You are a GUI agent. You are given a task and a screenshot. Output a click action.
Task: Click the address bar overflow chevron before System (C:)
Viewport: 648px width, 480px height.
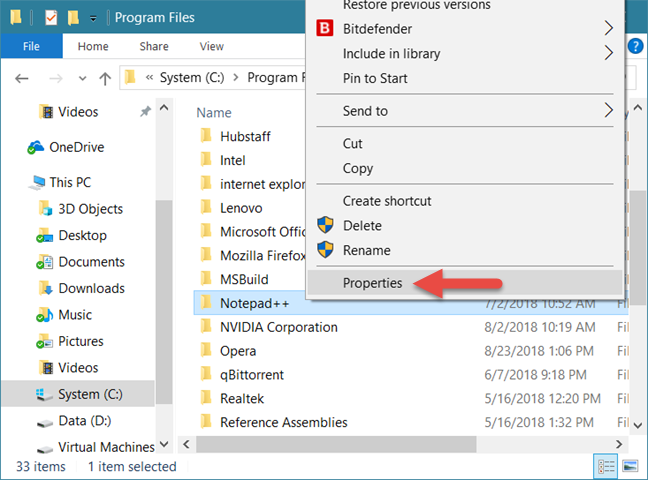150,77
